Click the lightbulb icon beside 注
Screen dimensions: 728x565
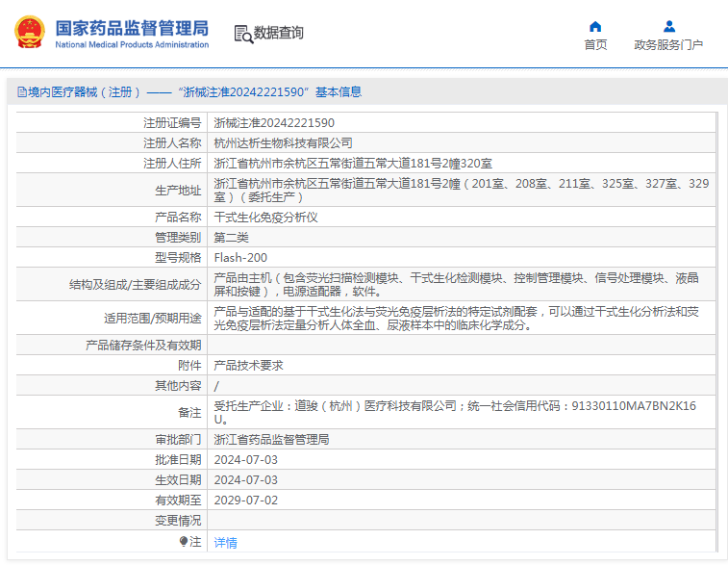(184, 541)
